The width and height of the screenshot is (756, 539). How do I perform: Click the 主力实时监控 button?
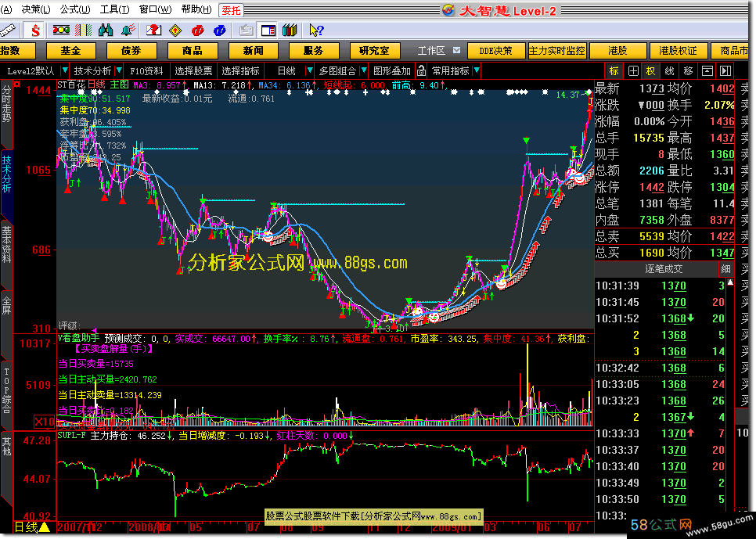click(x=557, y=51)
